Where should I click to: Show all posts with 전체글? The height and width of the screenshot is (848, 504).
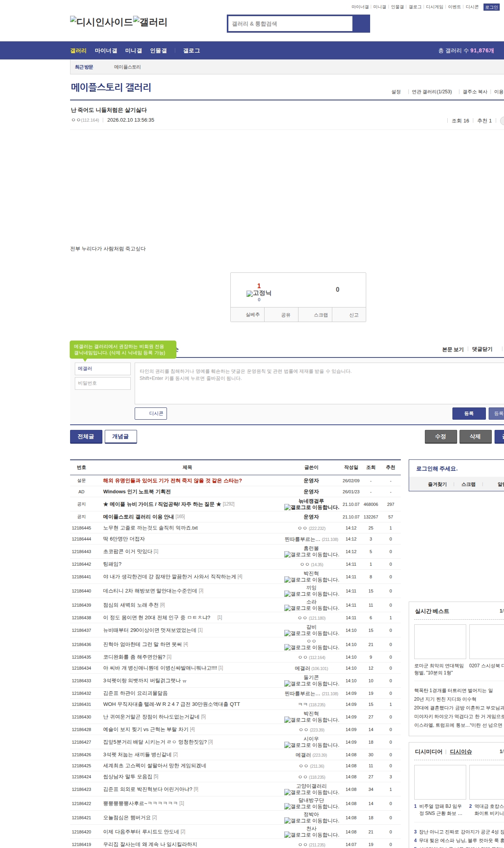pos(86,437)
